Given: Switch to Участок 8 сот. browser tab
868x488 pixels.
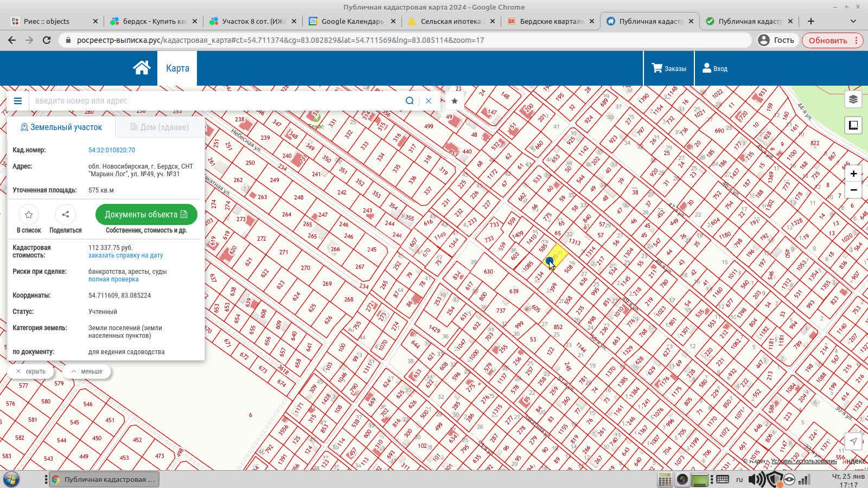Looking at the screenshot, I should click(x=253, y=21).
